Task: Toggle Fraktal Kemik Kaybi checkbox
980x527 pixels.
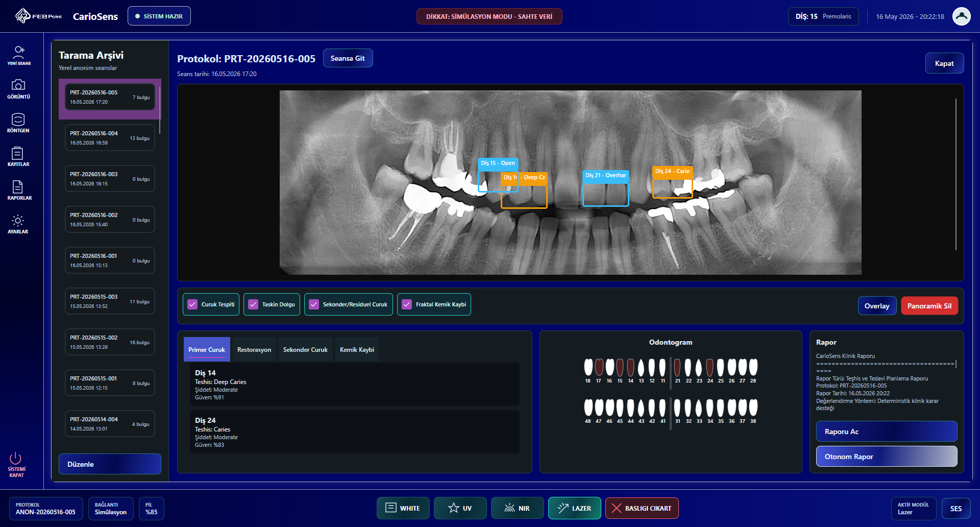Action: 434,304
